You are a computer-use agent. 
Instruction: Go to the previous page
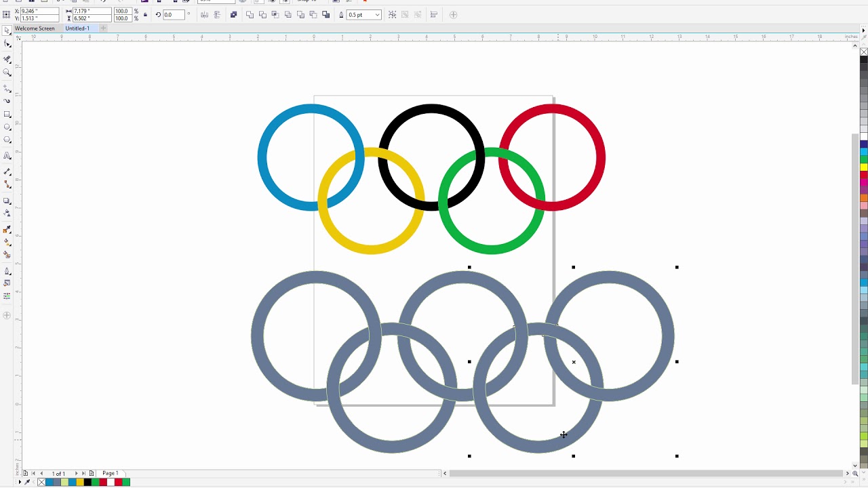(x=41, y=473)
